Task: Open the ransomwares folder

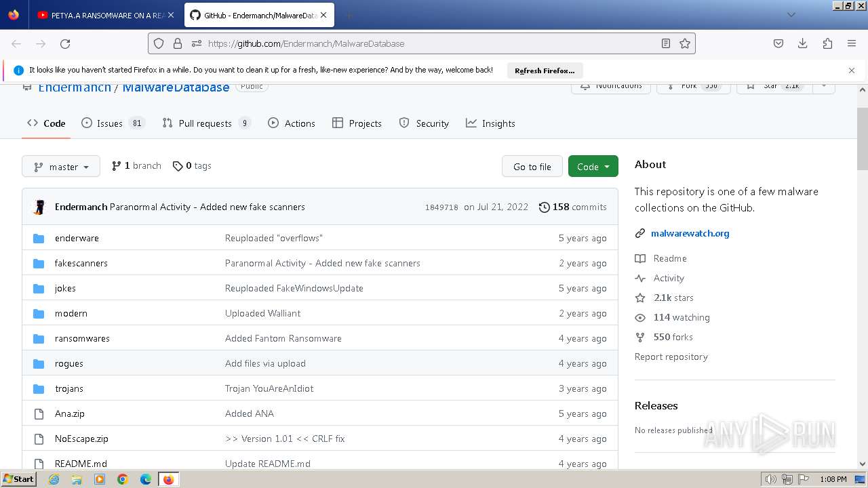Action: point(82,339)
